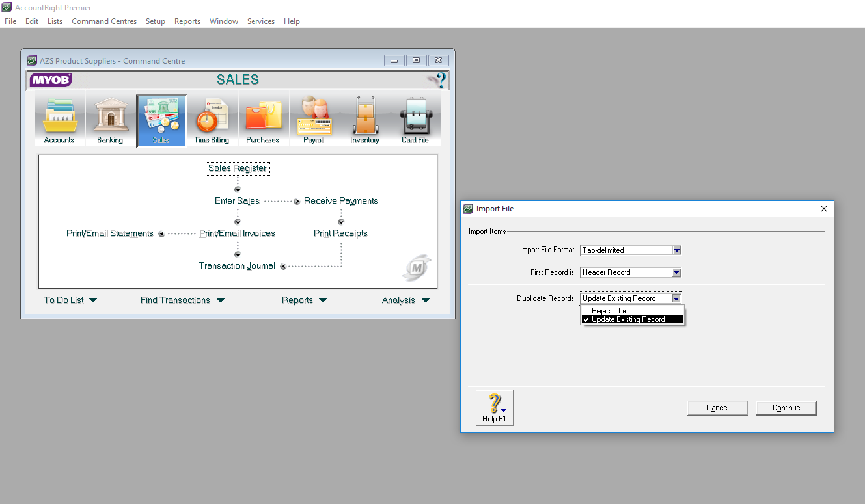Close the Import File dialog
Image resolution: width=865 pixels, height=504 pixels.
(x=824, y=209)
